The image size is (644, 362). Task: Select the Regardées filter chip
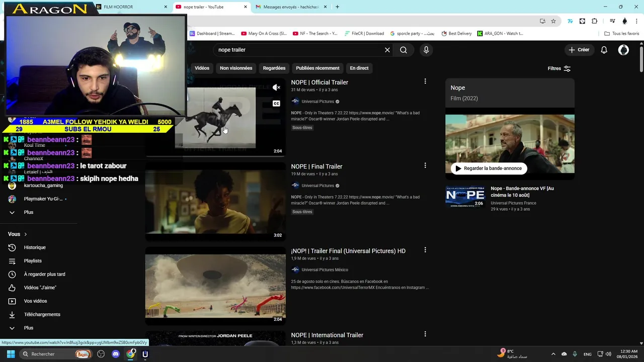tap(274, 68)
